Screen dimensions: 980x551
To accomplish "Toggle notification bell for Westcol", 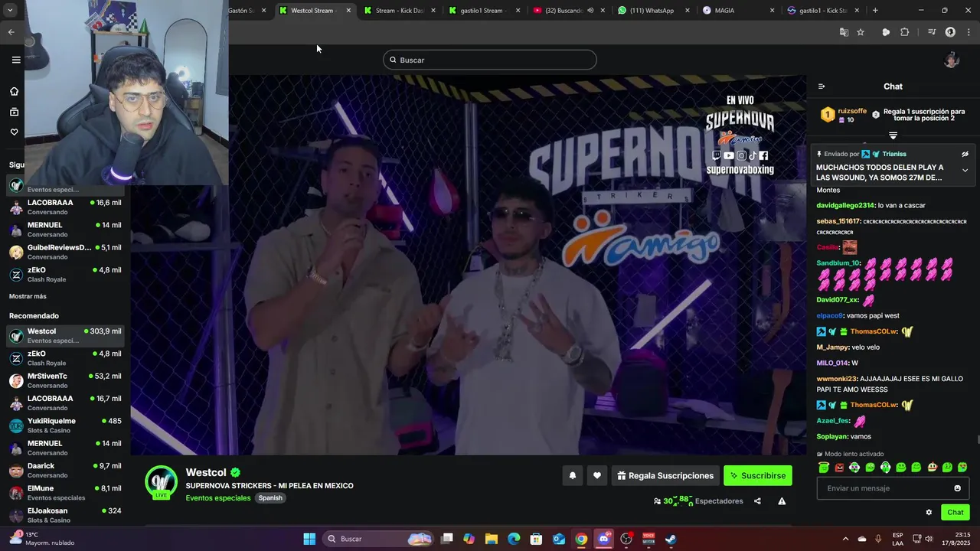I will coord(572,475).
